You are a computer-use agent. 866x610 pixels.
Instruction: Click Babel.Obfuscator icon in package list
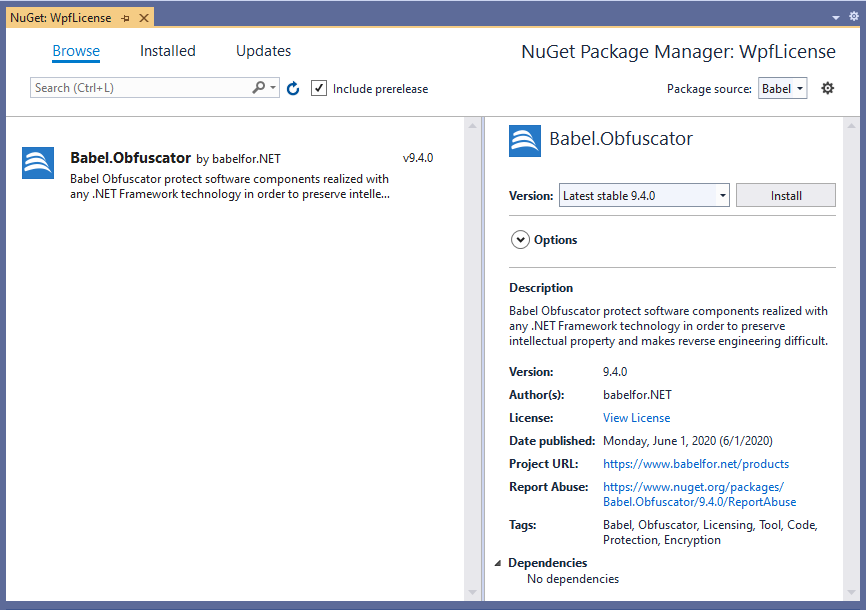(x=38, y=163)
